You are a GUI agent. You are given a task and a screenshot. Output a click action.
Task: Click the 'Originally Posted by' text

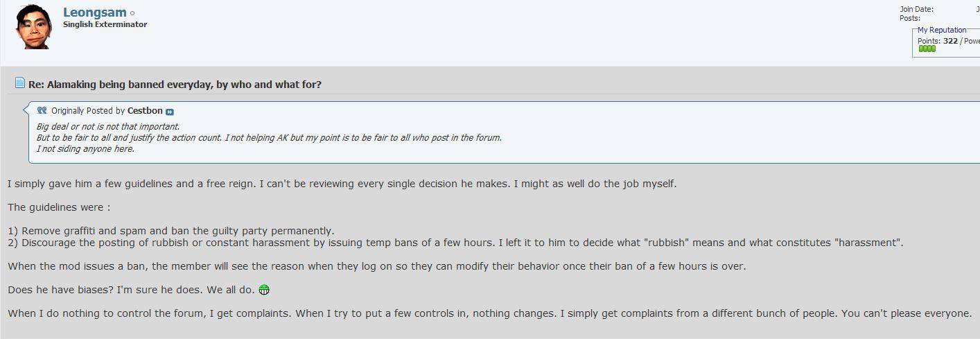[x=88, y=111]
